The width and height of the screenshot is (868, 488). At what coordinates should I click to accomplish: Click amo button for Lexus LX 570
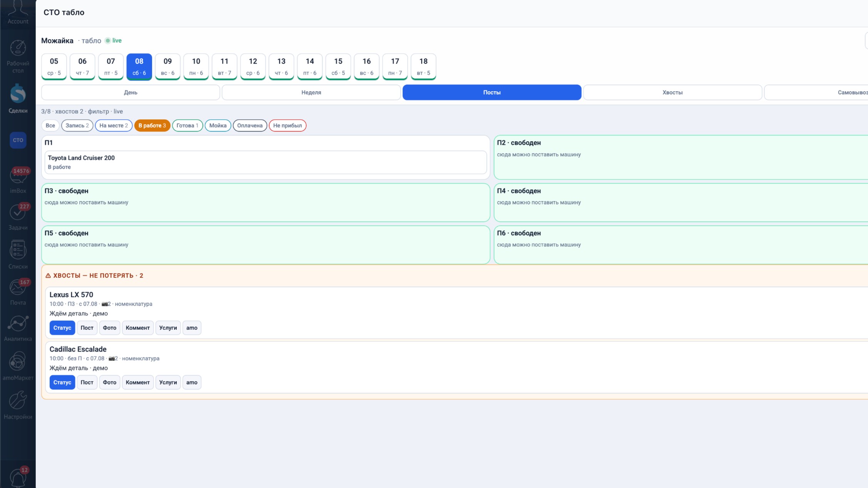(192, 328)
